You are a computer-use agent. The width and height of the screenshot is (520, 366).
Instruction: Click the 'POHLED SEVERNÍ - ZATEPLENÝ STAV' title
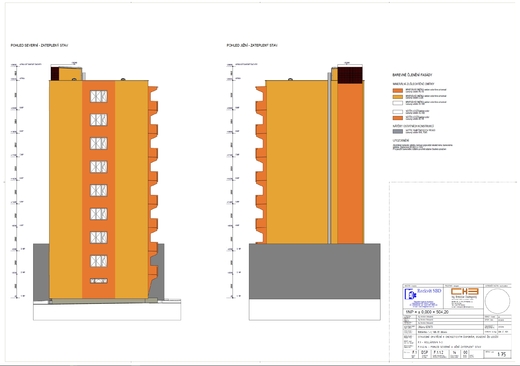[x=39, y=45]
